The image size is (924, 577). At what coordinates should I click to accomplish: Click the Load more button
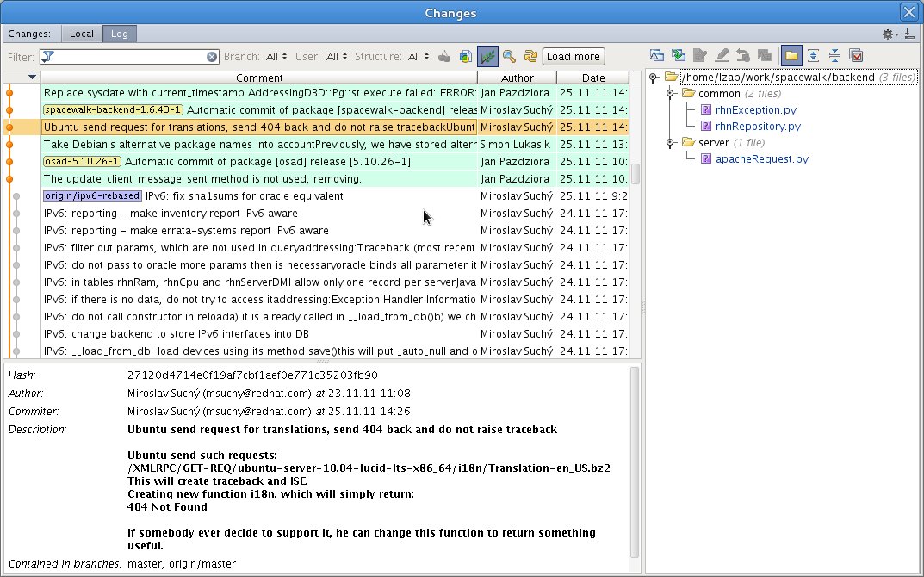(574, 57)
